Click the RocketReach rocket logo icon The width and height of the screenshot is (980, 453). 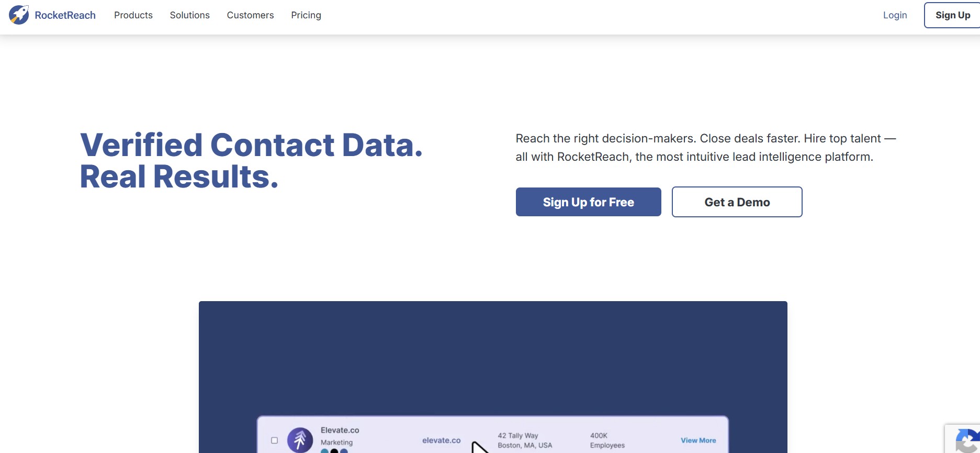point(19,15)
